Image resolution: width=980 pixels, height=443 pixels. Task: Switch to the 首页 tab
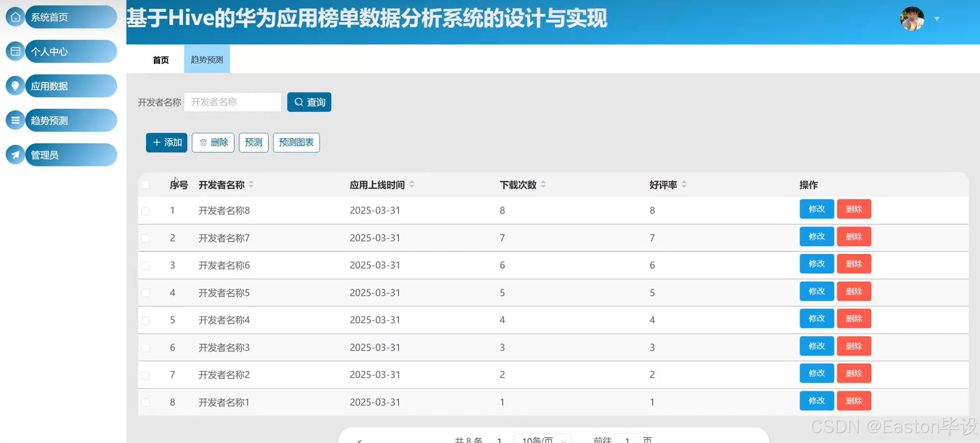pyautogui.click(x=161, y=60)
